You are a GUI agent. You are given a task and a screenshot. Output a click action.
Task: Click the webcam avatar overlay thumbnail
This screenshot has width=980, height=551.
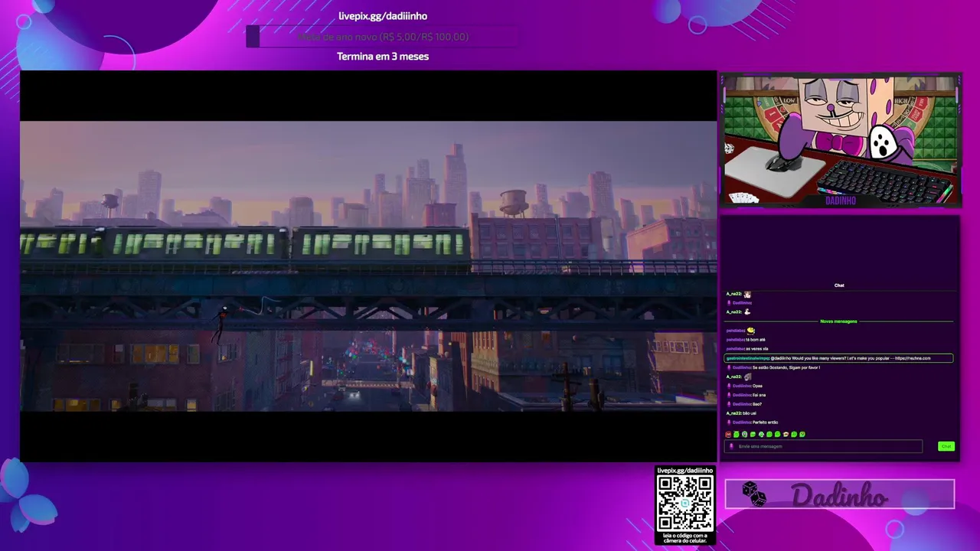click(x=840, y=141)
